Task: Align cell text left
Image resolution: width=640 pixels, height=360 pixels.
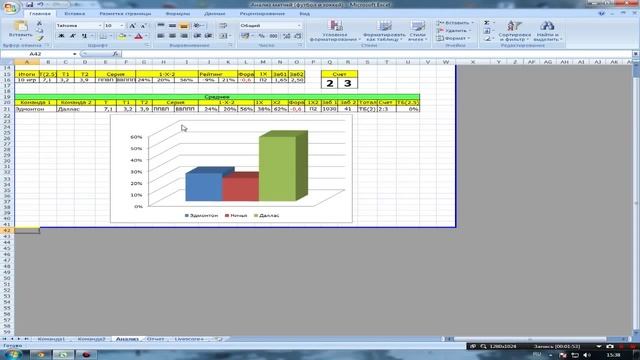Action: 161,36
